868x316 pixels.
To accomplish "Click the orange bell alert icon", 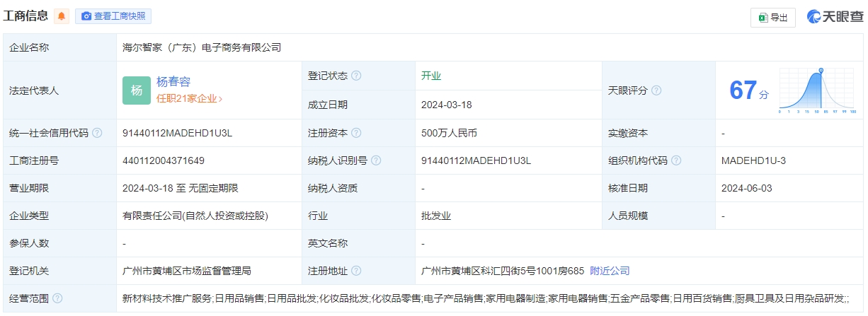I will pyautogui.click(x=62, y=16).
